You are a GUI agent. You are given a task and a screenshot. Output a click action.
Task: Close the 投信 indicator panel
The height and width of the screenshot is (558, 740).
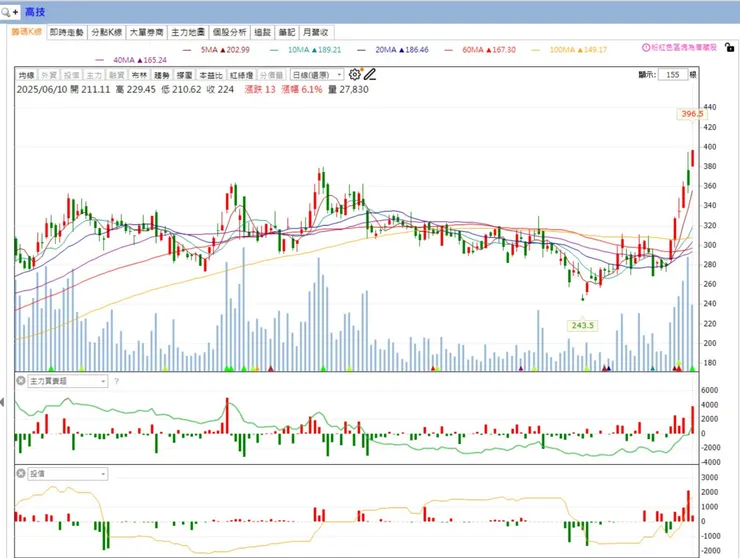click(21, 473)
